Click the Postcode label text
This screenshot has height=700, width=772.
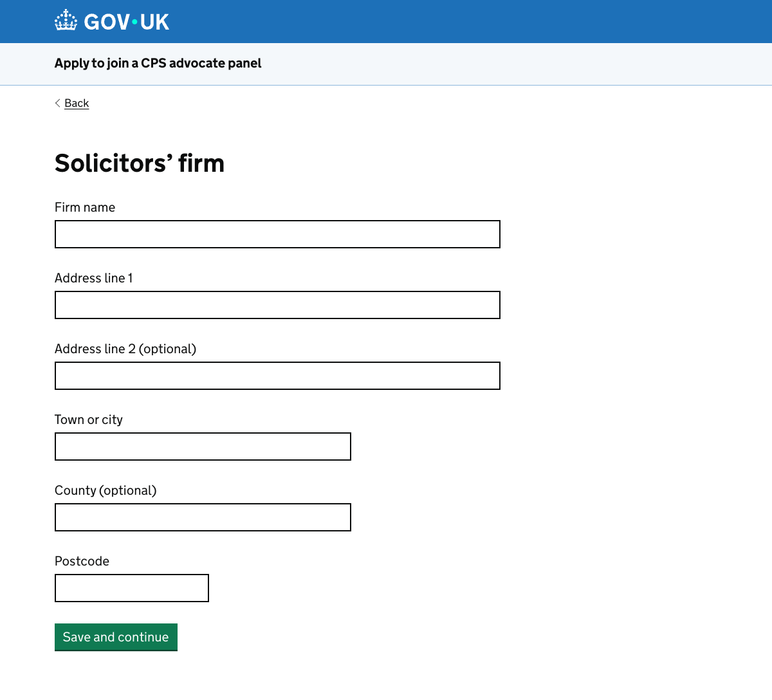[x=82, y=561]
